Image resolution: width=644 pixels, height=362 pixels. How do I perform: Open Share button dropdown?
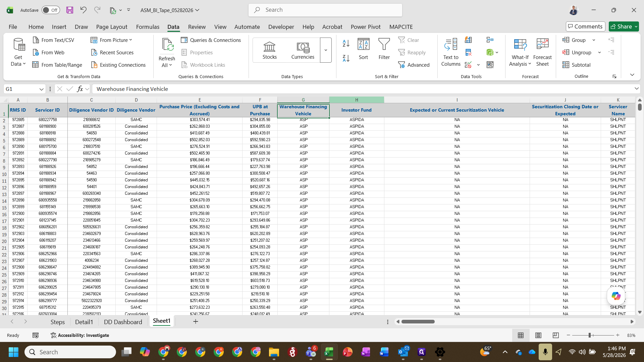636,26
